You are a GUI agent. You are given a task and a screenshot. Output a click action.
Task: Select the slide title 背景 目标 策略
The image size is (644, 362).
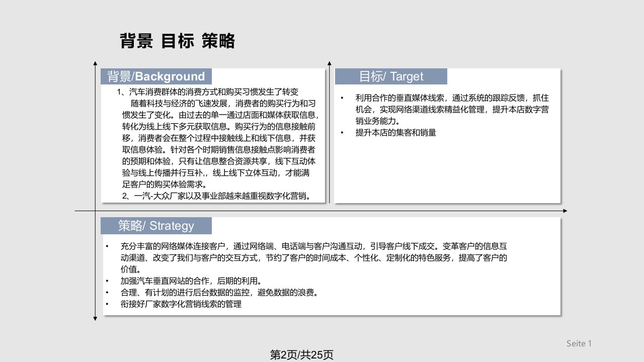point(178,41)
